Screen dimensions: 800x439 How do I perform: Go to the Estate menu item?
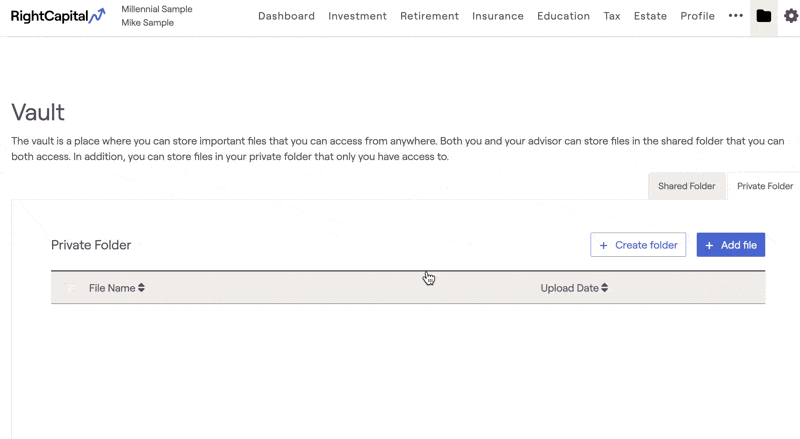tap(650, 16)
